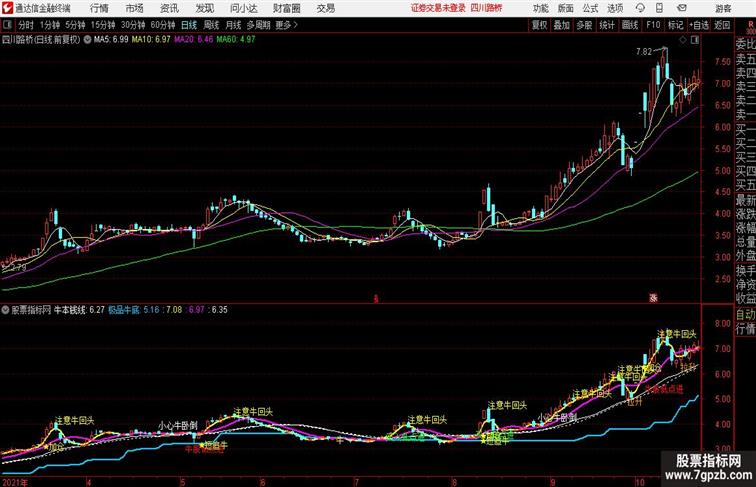Viewport: 756px width, 487px height.
Task: Click the 标记 mark button
Action: click(x=675, y=25)
